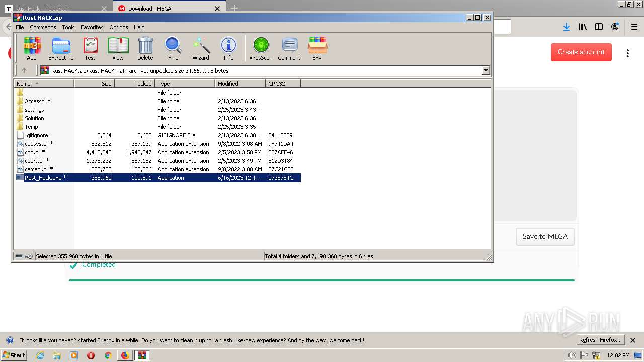Sort by the Packed column header
Image resolution: width=644 pixels, height=362 pixels.
click(x=135, y=83)
